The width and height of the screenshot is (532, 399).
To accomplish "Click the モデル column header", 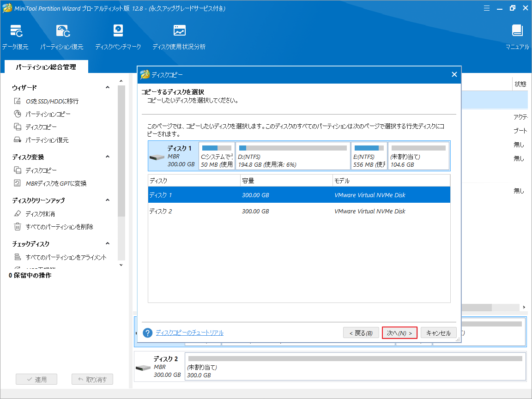I will tap(392, 181).
